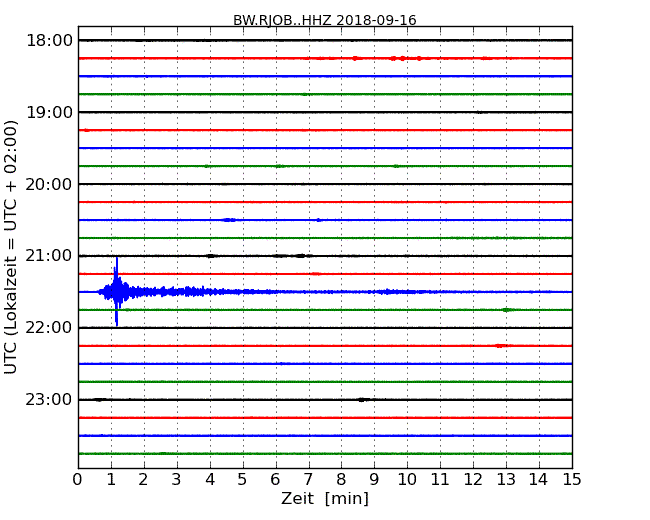Click the x-axis tick label 9
Screen dimensions: 650x520
point(374,480)
